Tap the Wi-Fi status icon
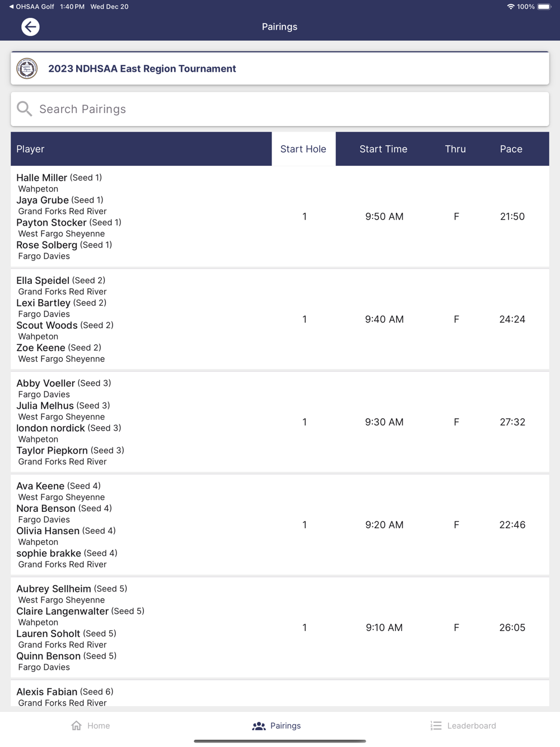 coord(510,7)
